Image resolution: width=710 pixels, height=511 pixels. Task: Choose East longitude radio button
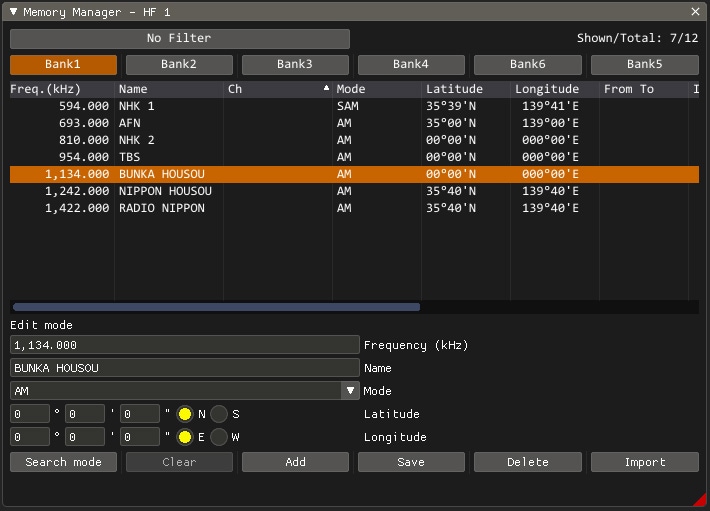pyautogui.click(x=184, y=437)
